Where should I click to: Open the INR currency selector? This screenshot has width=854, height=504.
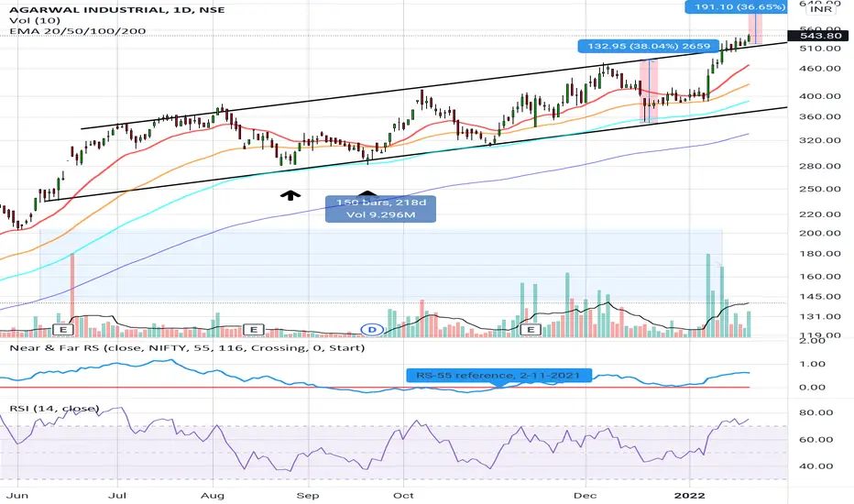click(x=821, y=9)
